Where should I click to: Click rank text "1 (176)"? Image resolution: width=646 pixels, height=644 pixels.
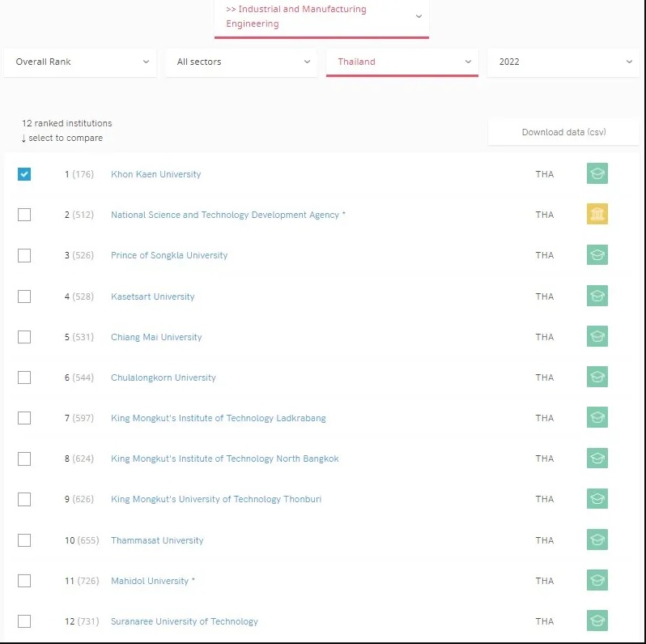(x=79, y=174)
